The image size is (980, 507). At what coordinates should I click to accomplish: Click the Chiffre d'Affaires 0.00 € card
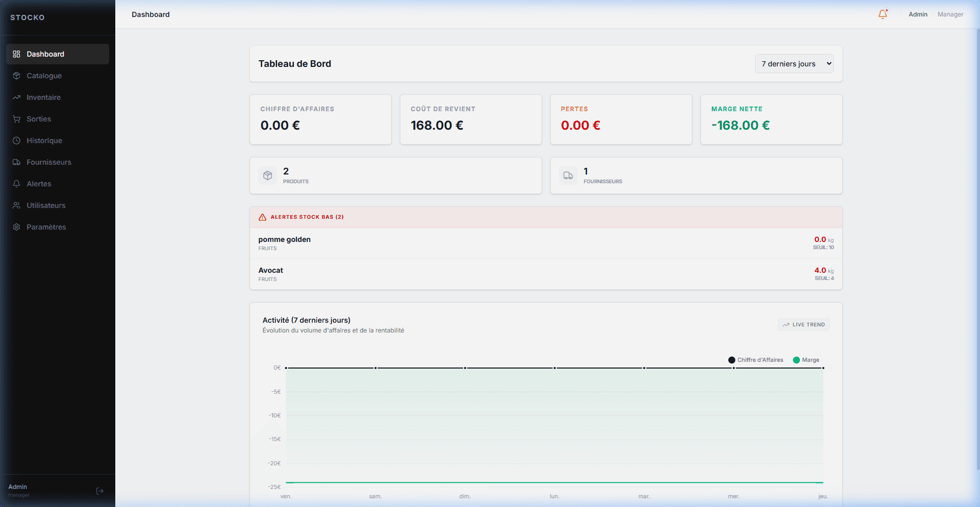pyautogui.click(x=321, y=119)
